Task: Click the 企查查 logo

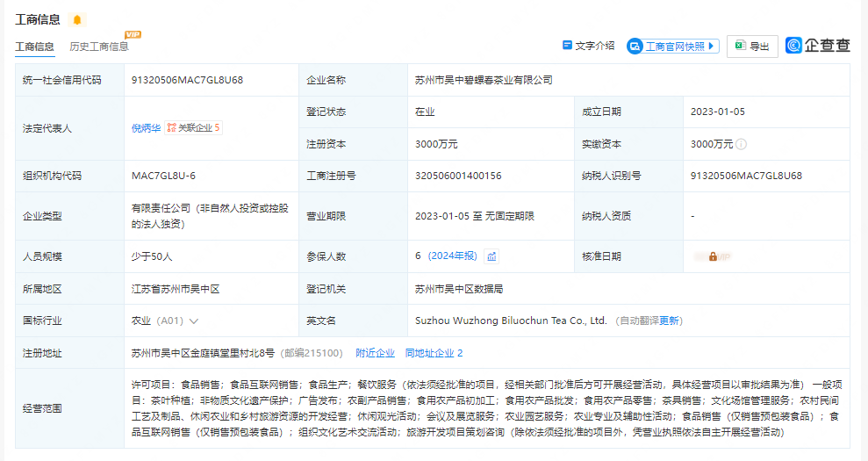Action: [818, 46]
